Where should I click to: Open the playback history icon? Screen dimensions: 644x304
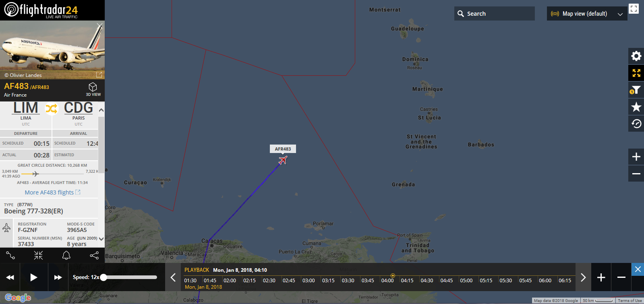coord(636,124)
